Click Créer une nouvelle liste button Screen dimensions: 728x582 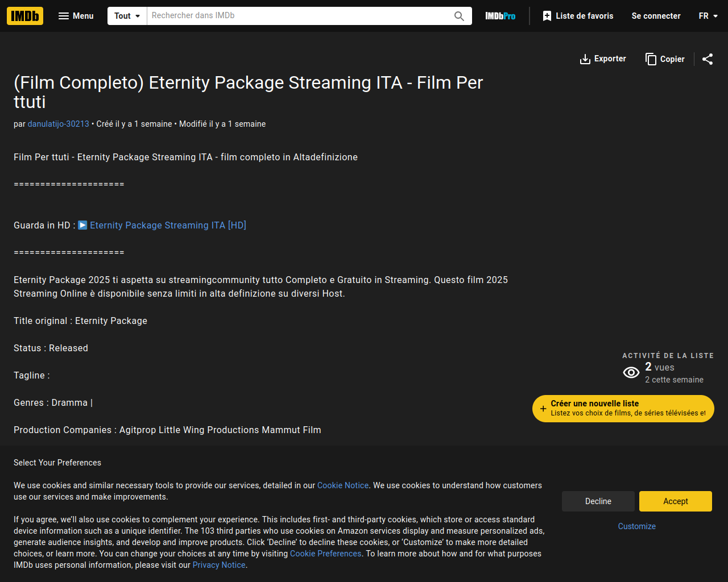coord(623,409)
